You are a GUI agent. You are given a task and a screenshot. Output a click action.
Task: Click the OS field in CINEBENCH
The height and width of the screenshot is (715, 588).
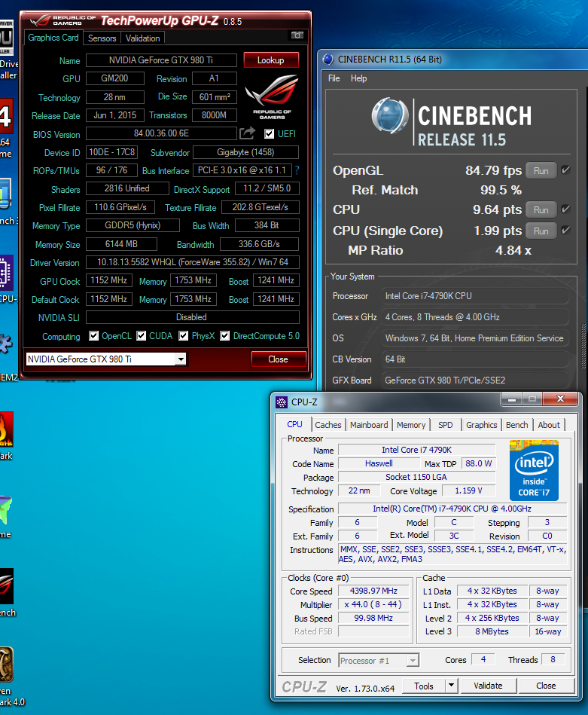[x=475, y=338]
